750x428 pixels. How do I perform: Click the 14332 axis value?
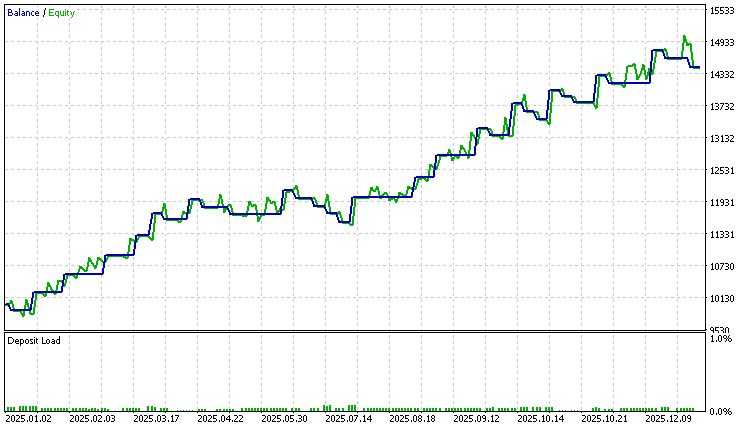[722, 75]
